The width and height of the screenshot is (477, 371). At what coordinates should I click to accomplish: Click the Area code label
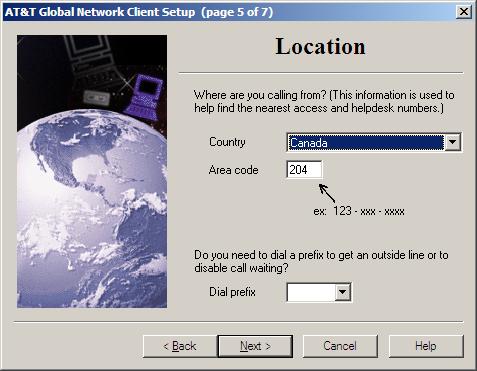click(233, 170)
